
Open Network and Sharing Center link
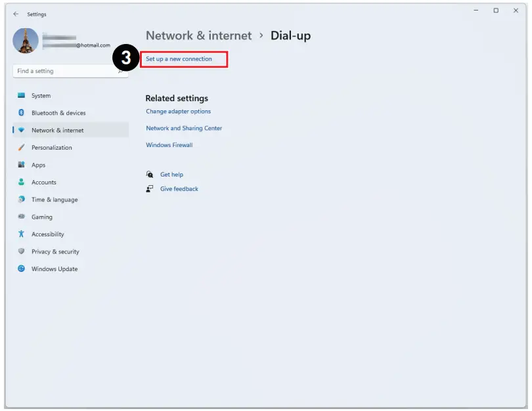point(184,129)
